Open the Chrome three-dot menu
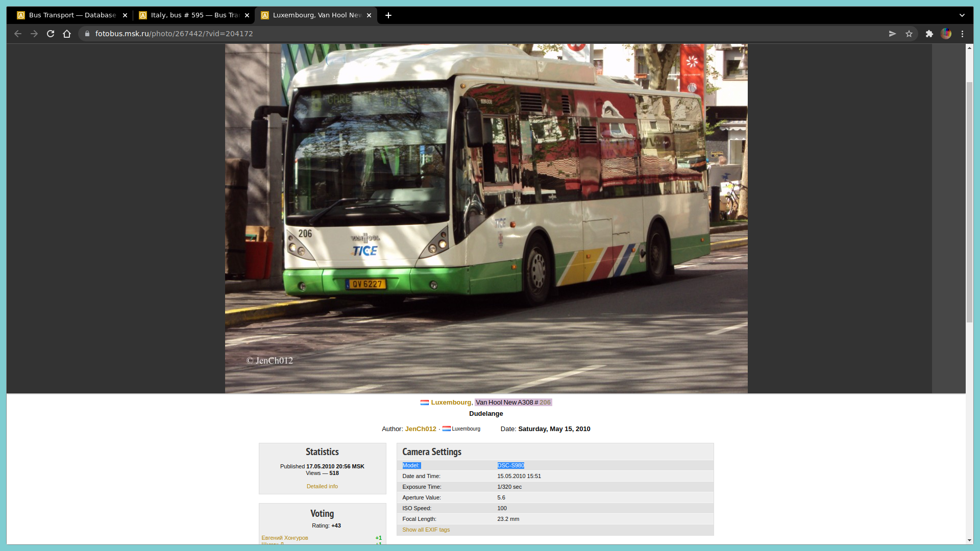The height and width of the screenshot is (551, 980). tap(963, 34)
